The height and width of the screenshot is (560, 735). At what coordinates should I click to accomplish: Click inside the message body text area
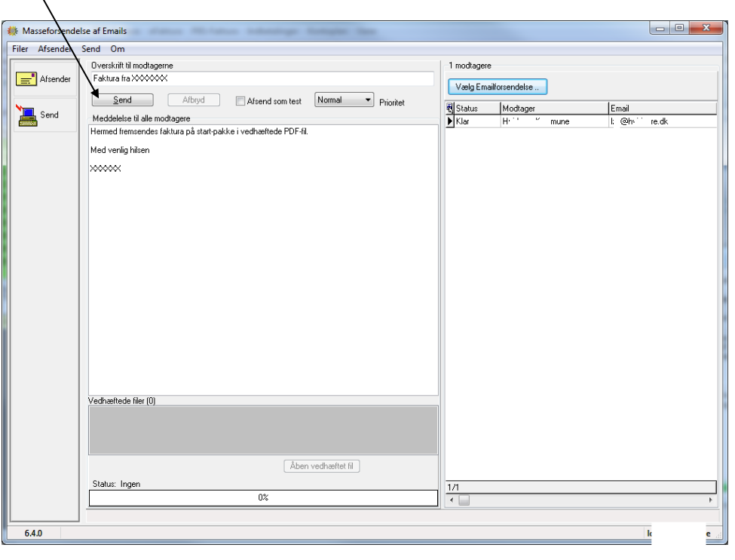(263, 260)
